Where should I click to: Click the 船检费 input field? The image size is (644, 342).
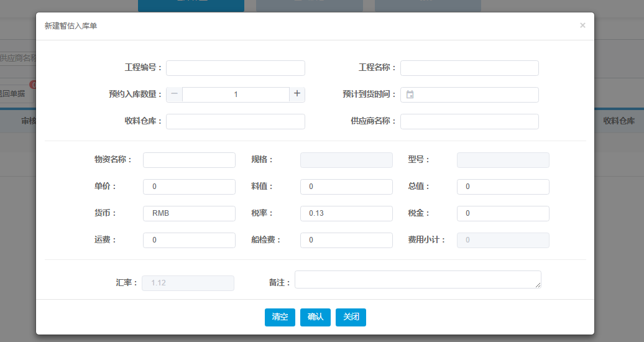[x=346, y=240]
